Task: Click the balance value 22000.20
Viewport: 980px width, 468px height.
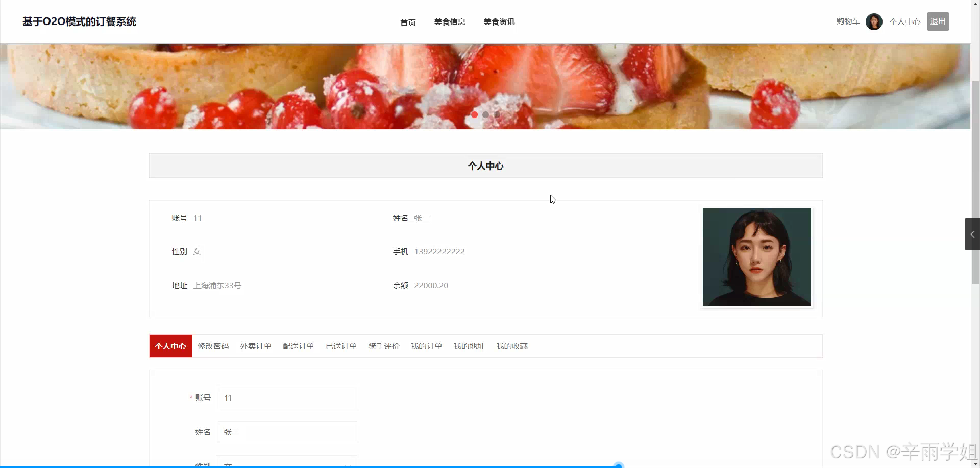Action: (431, 285)
